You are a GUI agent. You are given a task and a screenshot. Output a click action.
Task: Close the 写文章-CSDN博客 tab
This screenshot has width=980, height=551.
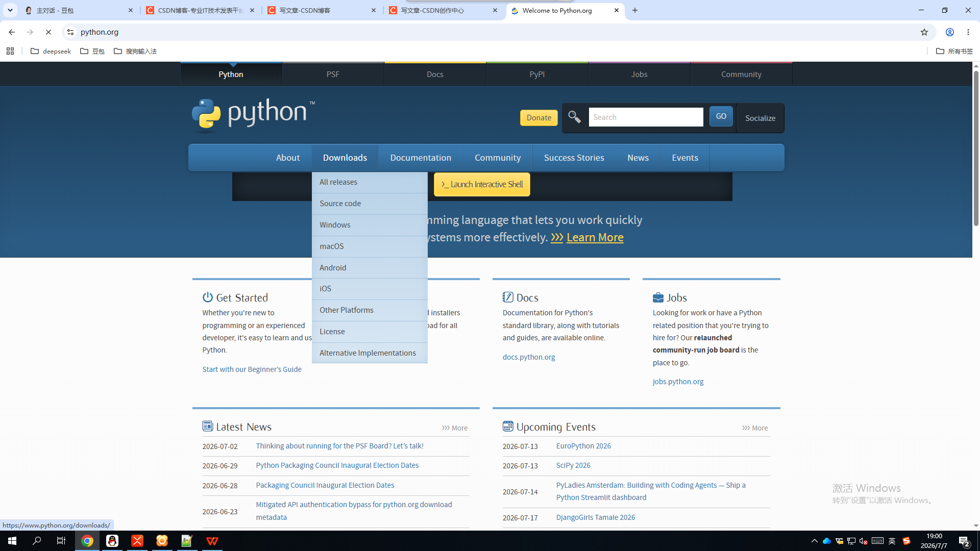(374, 10)
